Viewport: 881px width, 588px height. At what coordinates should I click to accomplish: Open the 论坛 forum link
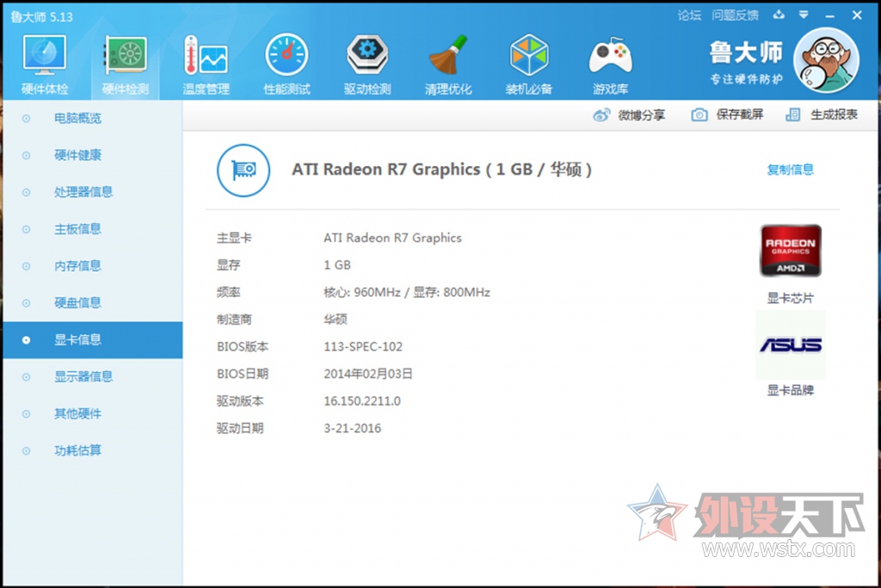click(689, 15)
